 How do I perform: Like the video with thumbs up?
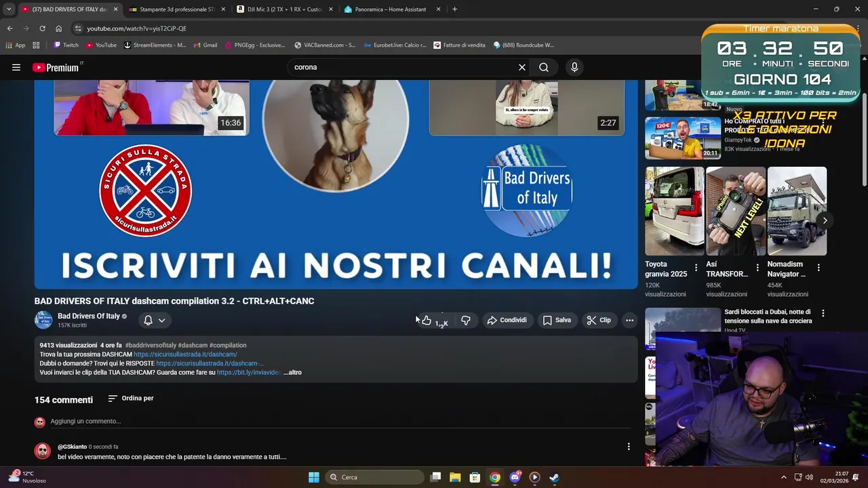click(x=427, y=320)
